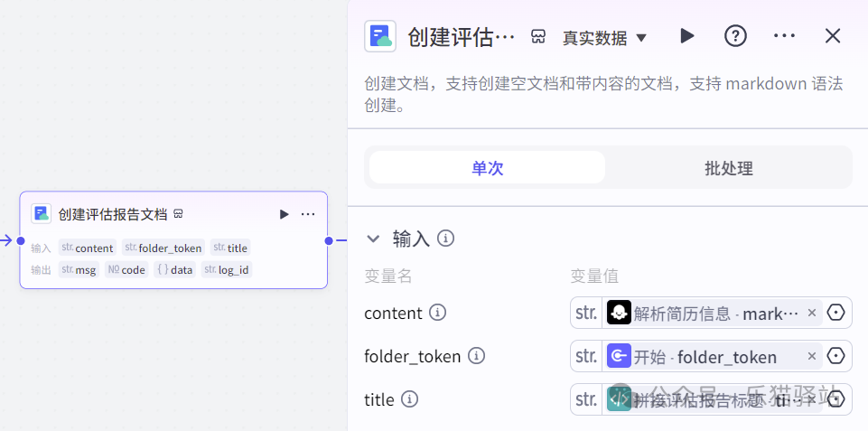Open the panel header more options menu
868x431 pixels.
point(784,36)
